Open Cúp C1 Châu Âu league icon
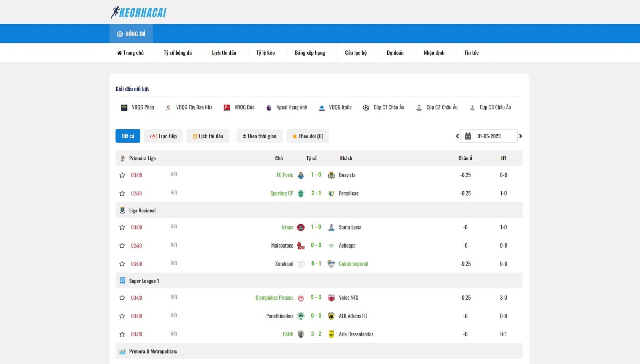Screen dimensions: 640x364 tap(366, 108)
